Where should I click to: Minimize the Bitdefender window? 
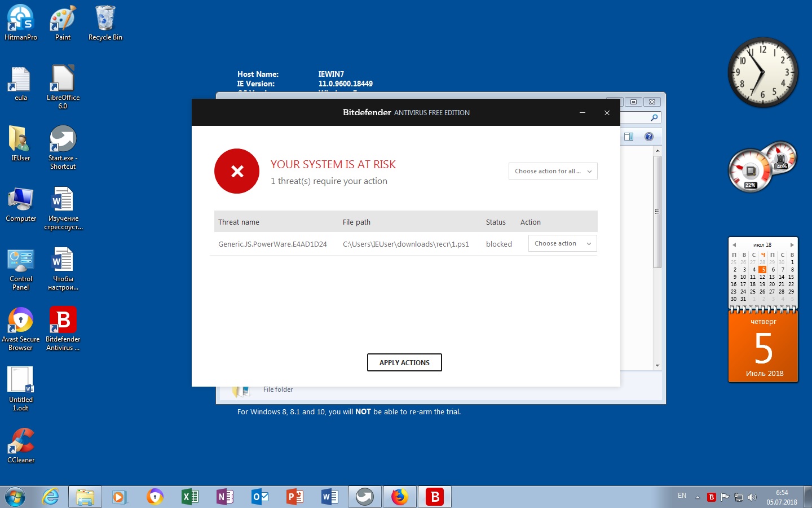coord(582,112)
